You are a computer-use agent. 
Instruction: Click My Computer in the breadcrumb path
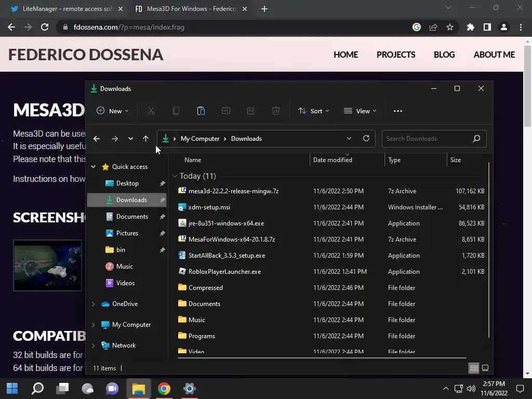[200, 138]
